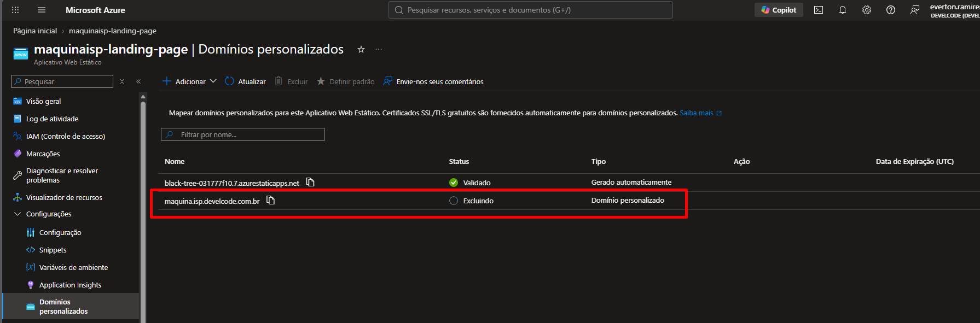Open Envie-nos seus comentários

[433, 81]
